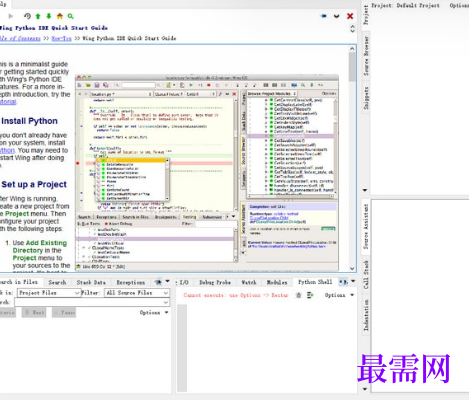Click the green magnifier search icon
Viewport: 469px width, 400px height.
pyautogui.click(x=70, y=16)
